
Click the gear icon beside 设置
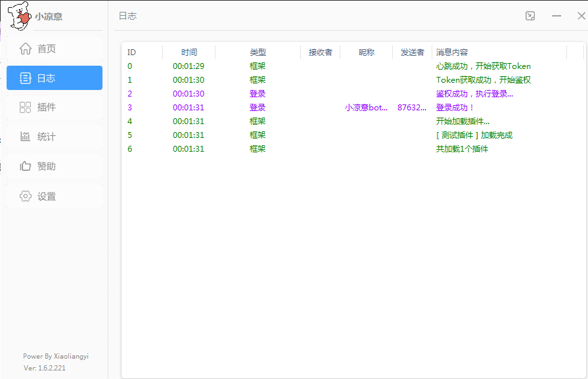26,196
